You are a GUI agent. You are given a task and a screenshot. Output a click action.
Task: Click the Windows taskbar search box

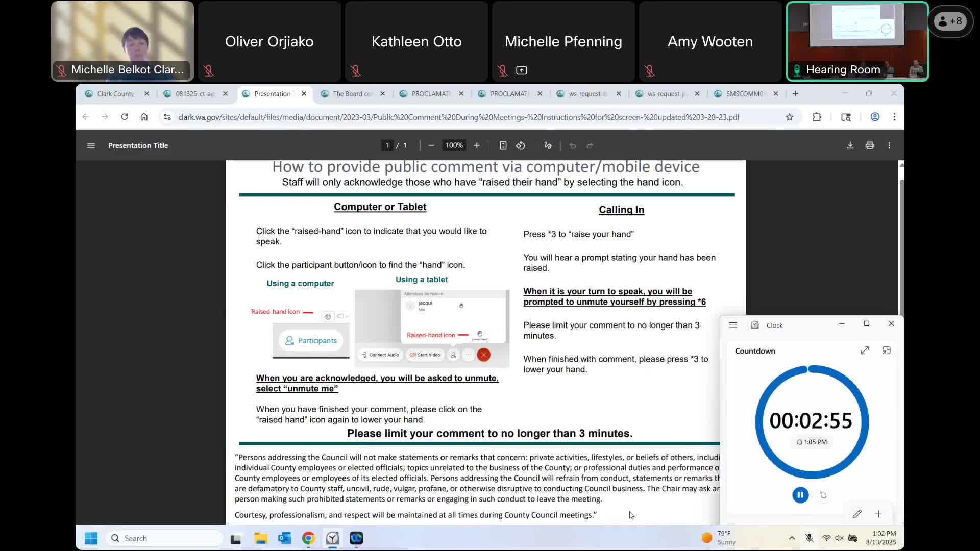164,538
